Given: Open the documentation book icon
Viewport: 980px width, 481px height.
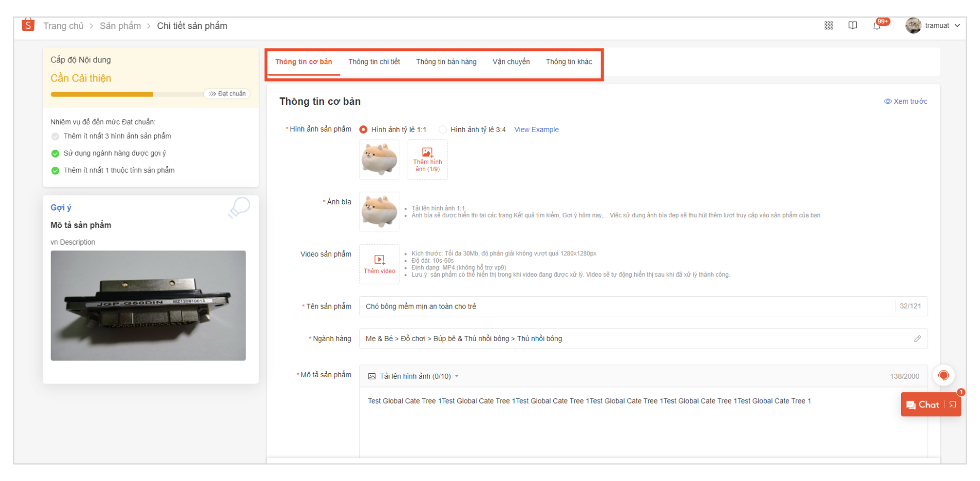Looking at the screenshot, I should tap(852, 25).
